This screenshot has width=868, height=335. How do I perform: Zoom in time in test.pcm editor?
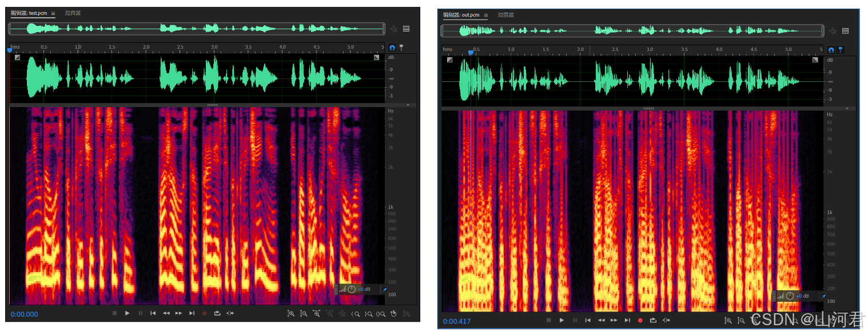pos(316,313)
